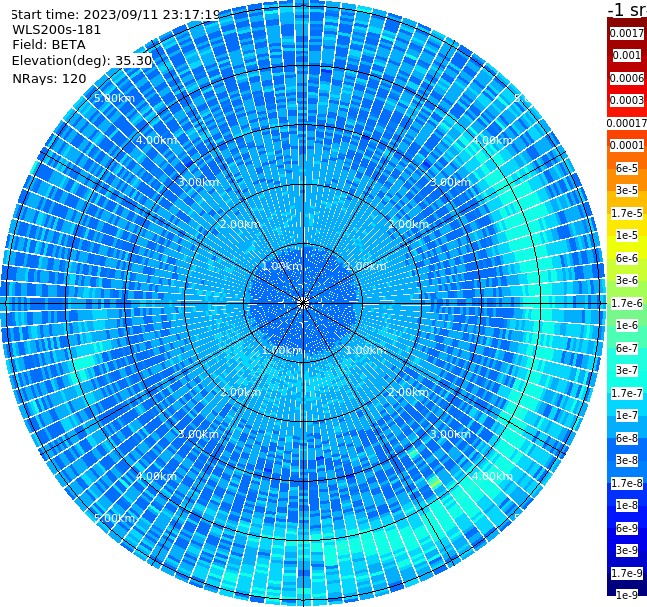This screenshot has width=647, height=607.
Task: Select the 1.7e-5 colorbar value
Action: (627, 213)
